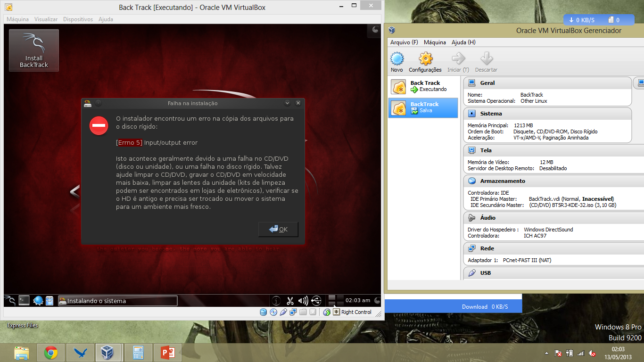Viewport: 644px width, 362px height.
Task: Click the BT5R3-KDE-32.iso storage entry
Action: pos(572,205)
